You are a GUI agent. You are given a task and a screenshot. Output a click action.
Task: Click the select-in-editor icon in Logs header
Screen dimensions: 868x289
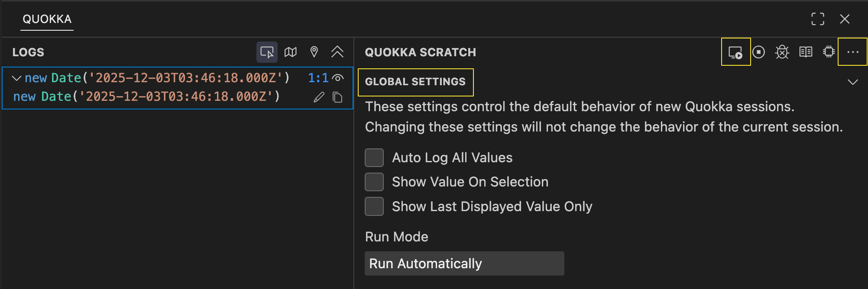267,52
